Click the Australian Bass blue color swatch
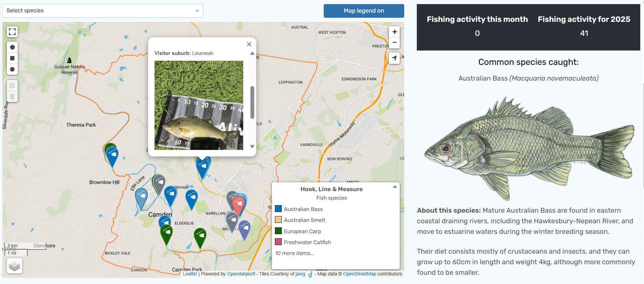The width and height of the screenshot is (644, 284). click(x=278, y=209)
